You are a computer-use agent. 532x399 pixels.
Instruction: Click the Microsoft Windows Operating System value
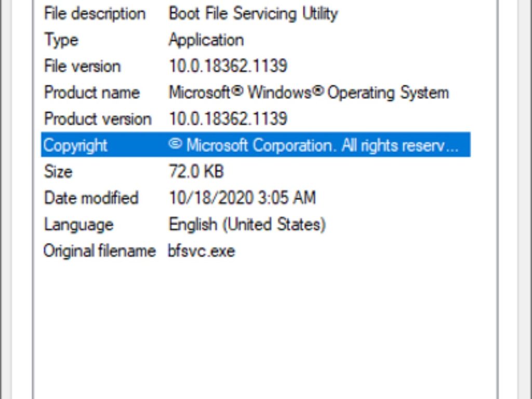pos(309,93)
